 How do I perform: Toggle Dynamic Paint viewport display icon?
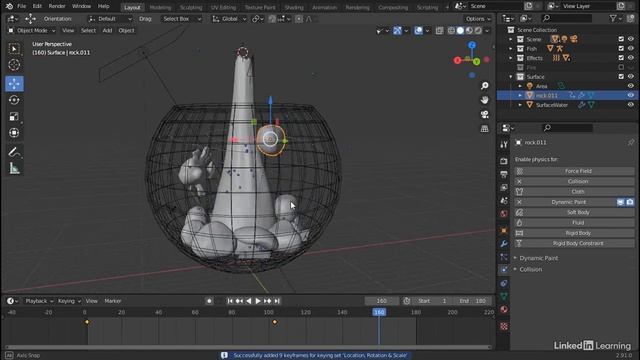(620, 202)
